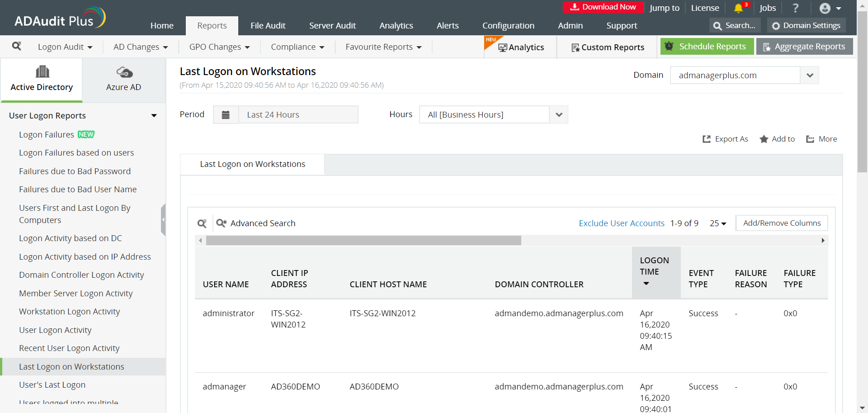
Task: Click the Export As icon
Action: 707,139
